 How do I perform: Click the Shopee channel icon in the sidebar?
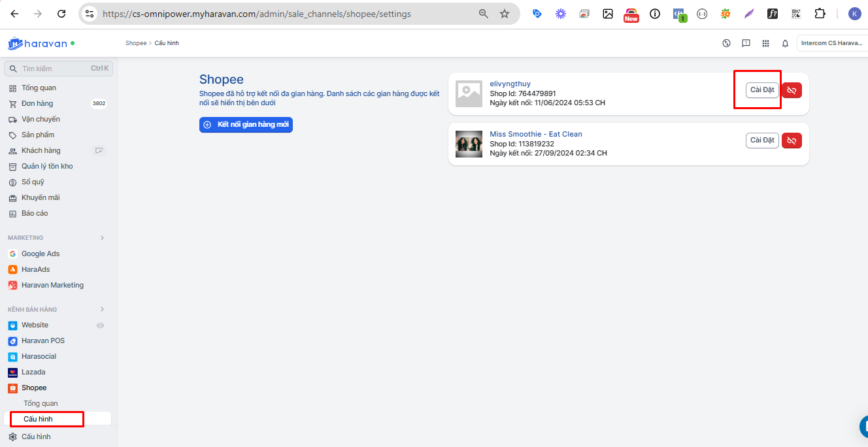(x=12, y=388)
